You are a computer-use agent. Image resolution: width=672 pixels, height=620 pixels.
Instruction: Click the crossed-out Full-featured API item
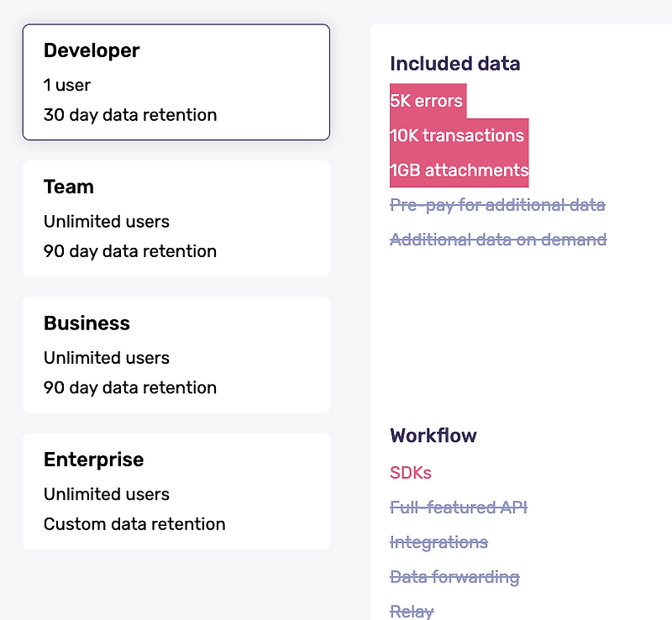pos(459,507)
